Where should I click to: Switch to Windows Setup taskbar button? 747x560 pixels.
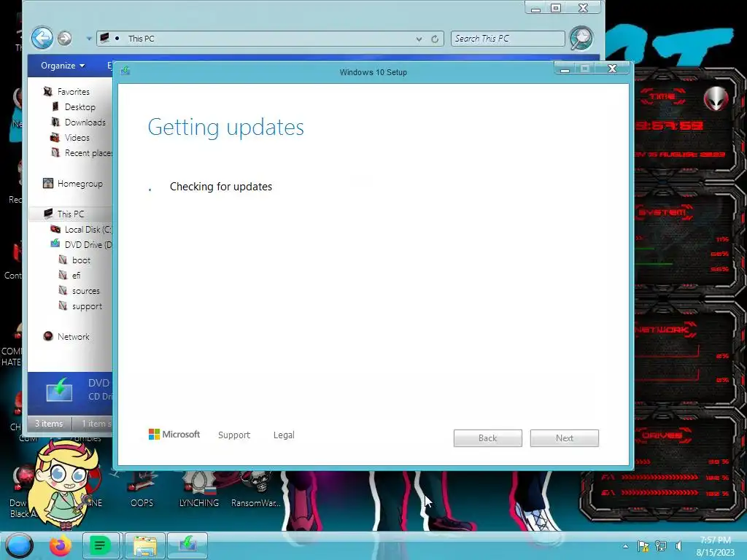click(x=187, y=545)
